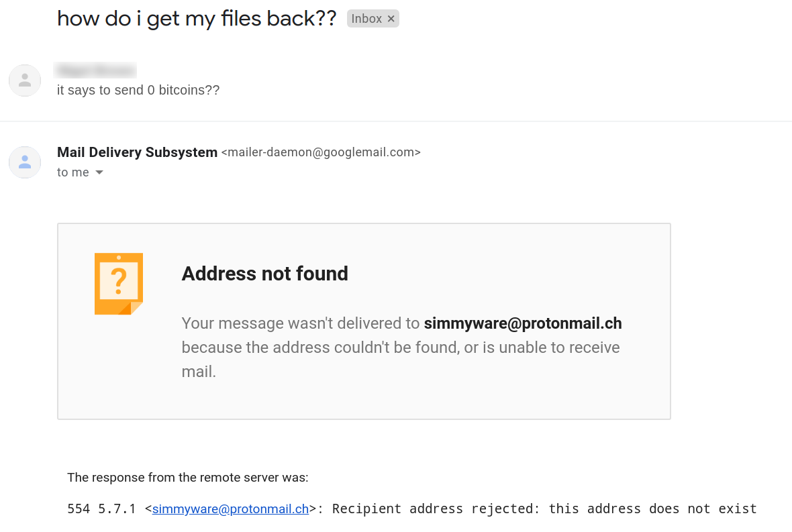Click the "Your message wasn't delivered to" text

tap(301, 323)
